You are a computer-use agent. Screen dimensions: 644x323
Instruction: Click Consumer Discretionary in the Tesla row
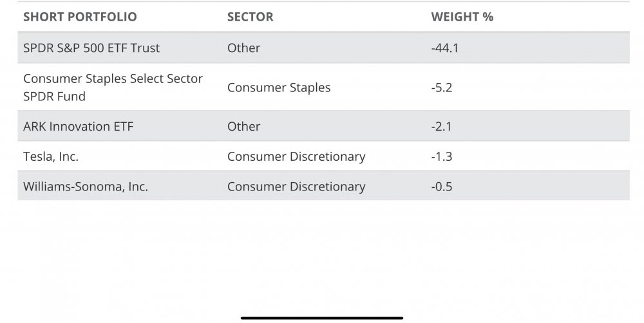296,156
